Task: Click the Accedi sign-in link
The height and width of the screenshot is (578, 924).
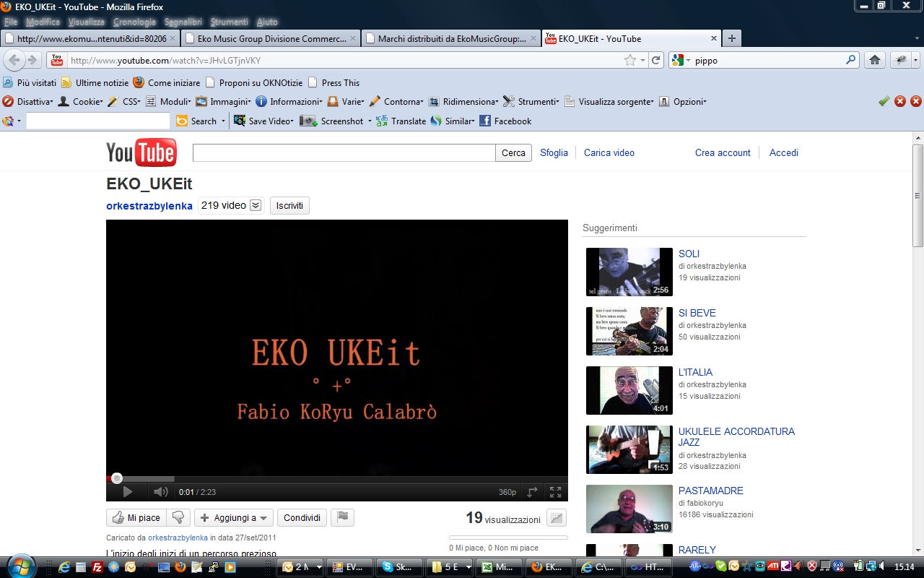Action: point(784,152)
